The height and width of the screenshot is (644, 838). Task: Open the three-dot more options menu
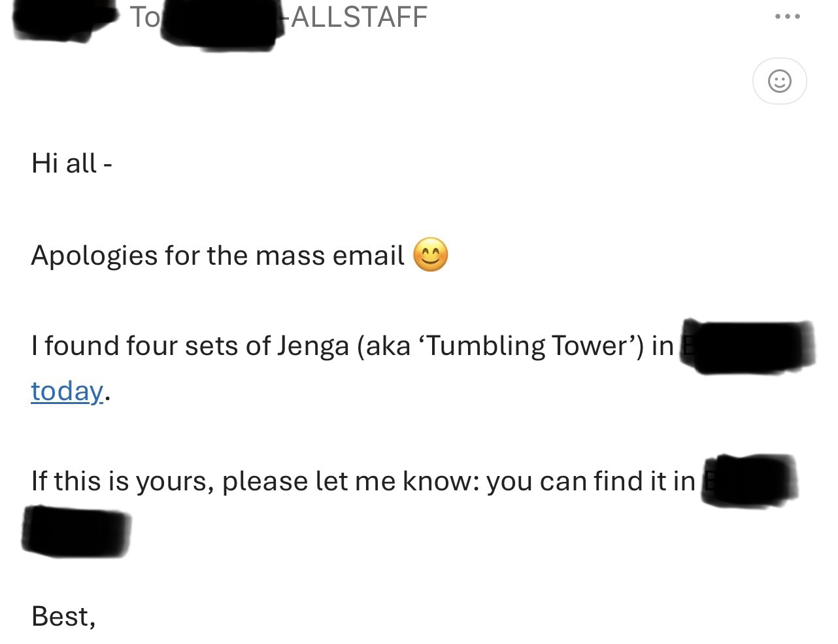(787, 17)
